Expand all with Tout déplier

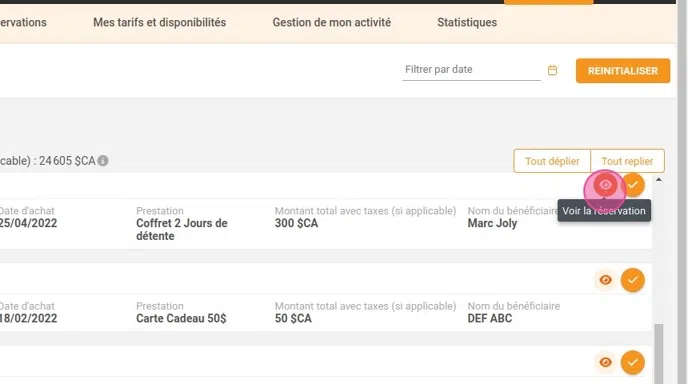click(x=552, y=161)
